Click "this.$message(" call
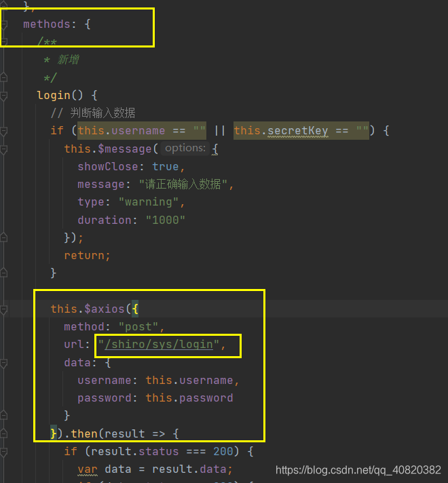 click(111, 149)
